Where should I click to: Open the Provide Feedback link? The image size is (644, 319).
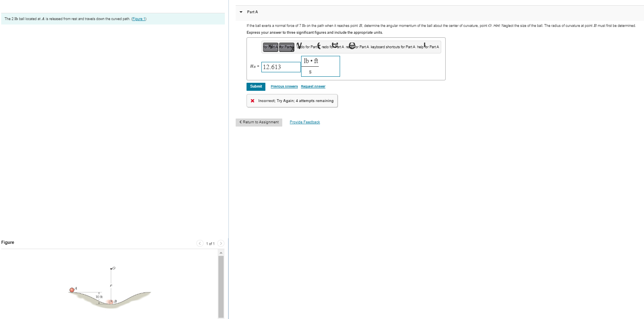click(305, 122)
